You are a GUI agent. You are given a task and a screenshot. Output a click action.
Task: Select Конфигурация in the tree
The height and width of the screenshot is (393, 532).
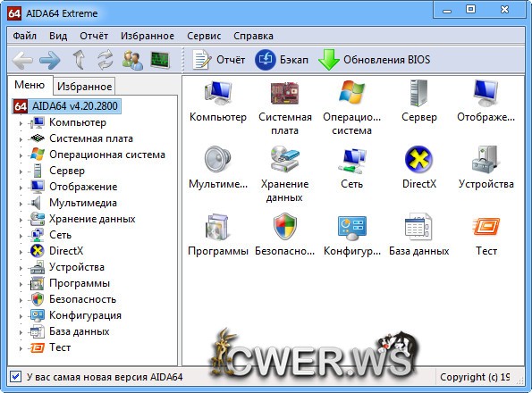85,315
